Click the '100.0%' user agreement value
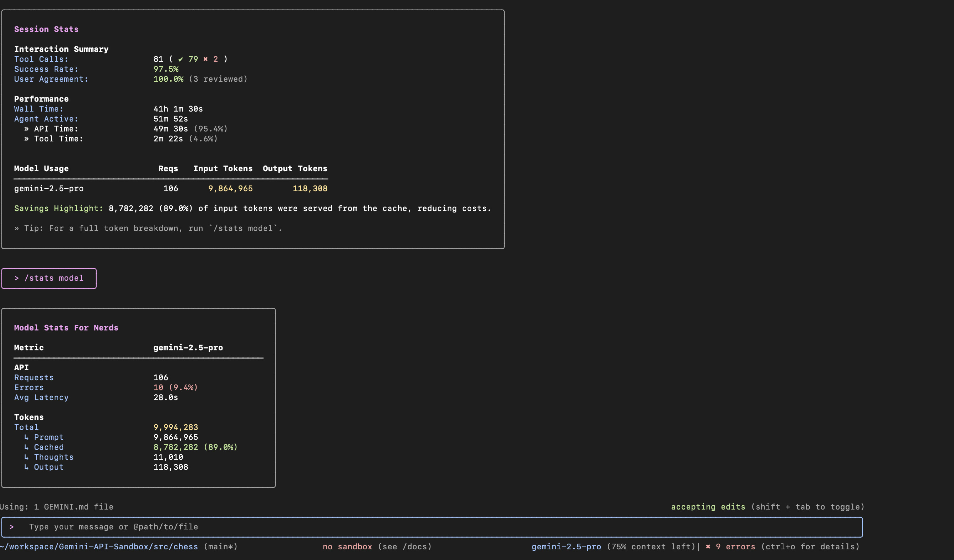954x560 pixels. click(168, 79)
